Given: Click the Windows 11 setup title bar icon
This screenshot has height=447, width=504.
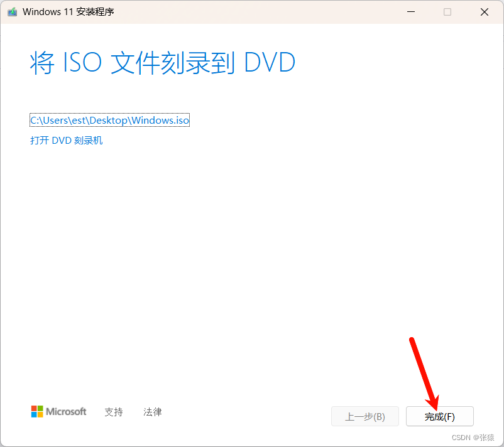Looking at the screenshot, I should 12,12.
